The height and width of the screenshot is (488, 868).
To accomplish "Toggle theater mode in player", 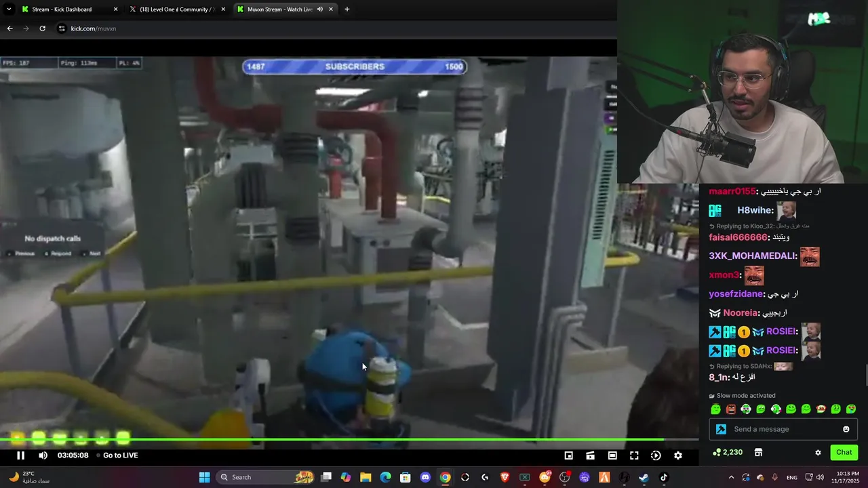I will [612, 455].
